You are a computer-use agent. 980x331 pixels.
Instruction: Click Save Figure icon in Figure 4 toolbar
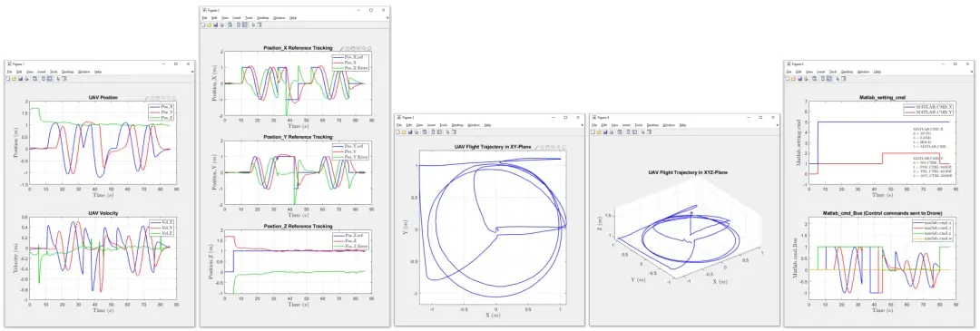[x=605, y=131]
